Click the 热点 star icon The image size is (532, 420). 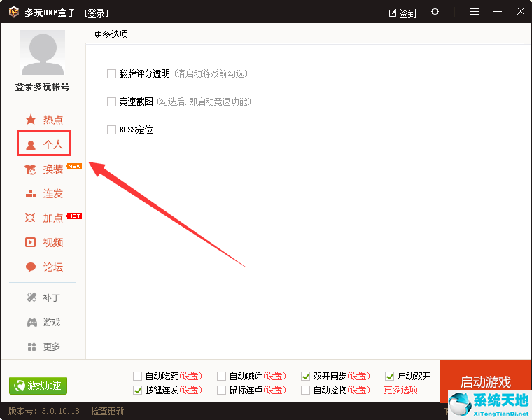coord(31,120)
